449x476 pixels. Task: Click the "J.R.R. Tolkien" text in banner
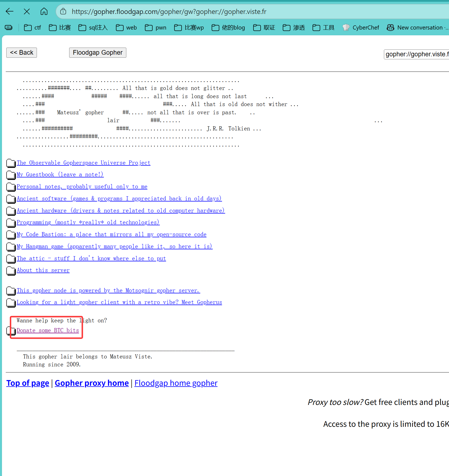[x=228, y=129]
